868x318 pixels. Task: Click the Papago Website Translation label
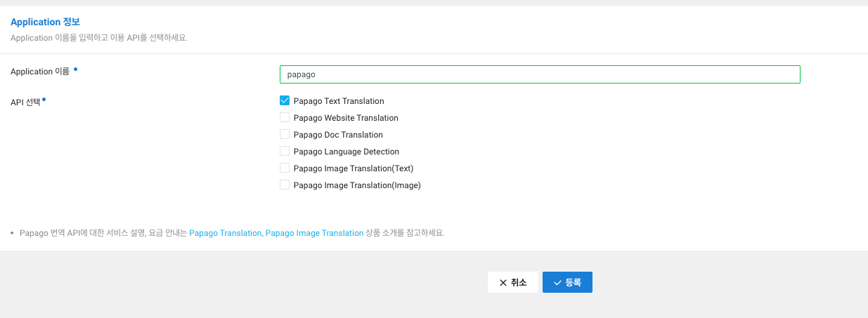(x=346, y=118)
